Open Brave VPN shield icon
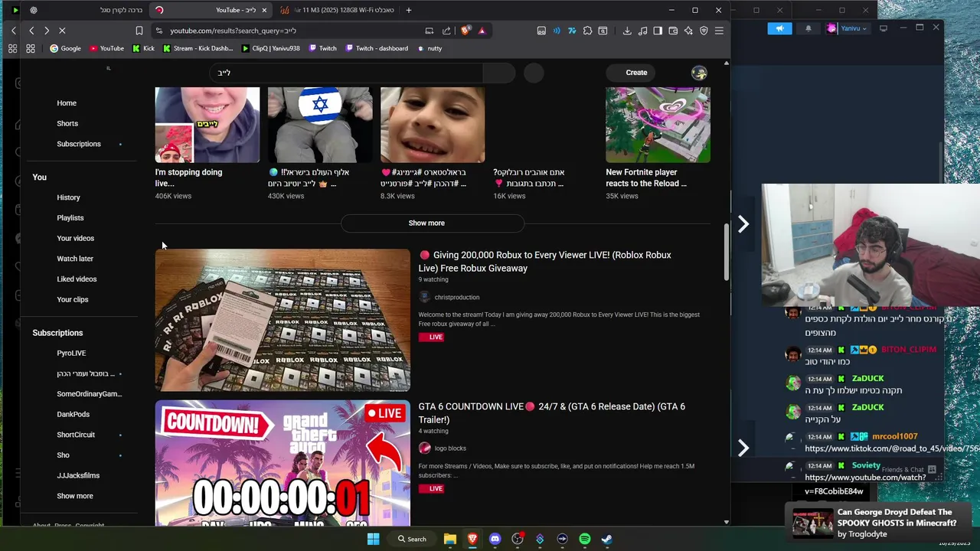 (704, 31)
